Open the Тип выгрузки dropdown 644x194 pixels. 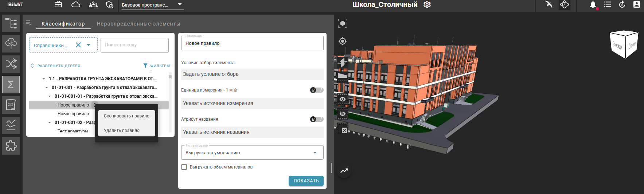[252, 153]
